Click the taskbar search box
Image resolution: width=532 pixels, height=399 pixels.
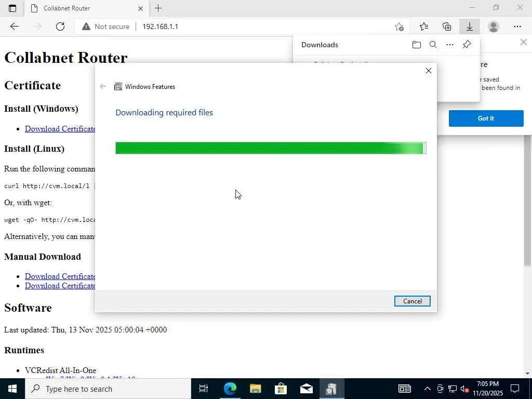[108, 389]
